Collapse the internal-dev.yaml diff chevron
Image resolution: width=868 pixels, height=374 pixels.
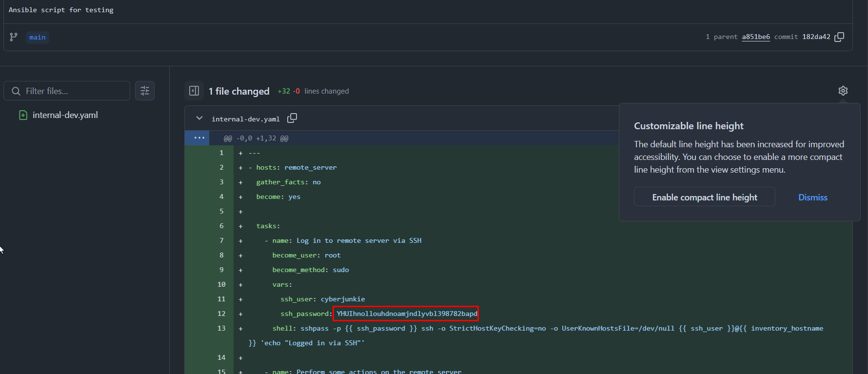(x=199, y=118)
